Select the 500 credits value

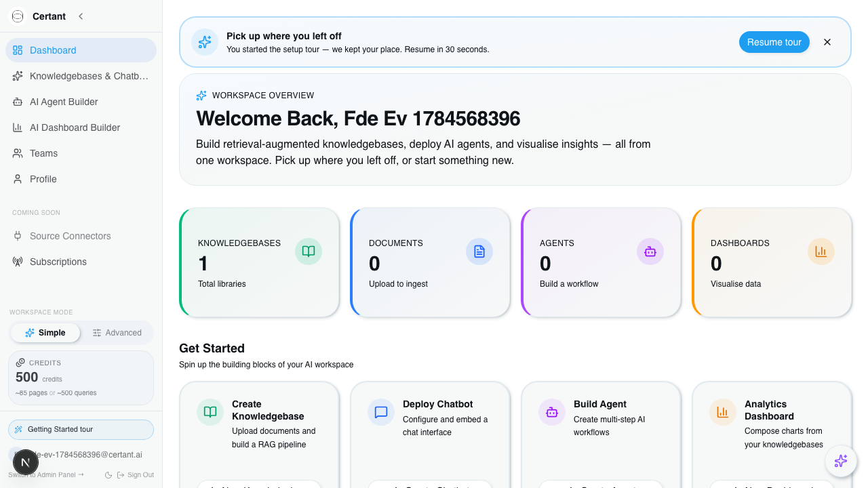click(x=27, y=378)
